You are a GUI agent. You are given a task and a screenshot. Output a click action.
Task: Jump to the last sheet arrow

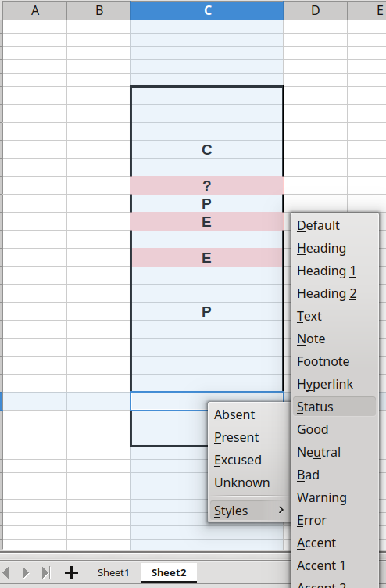46,572
